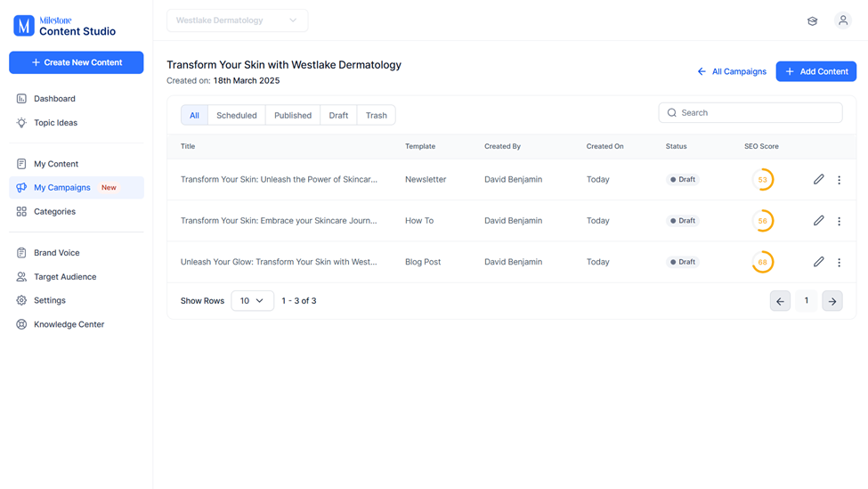The image size is (868, 489).
Task: Click the Status column header
Action: 676,146
